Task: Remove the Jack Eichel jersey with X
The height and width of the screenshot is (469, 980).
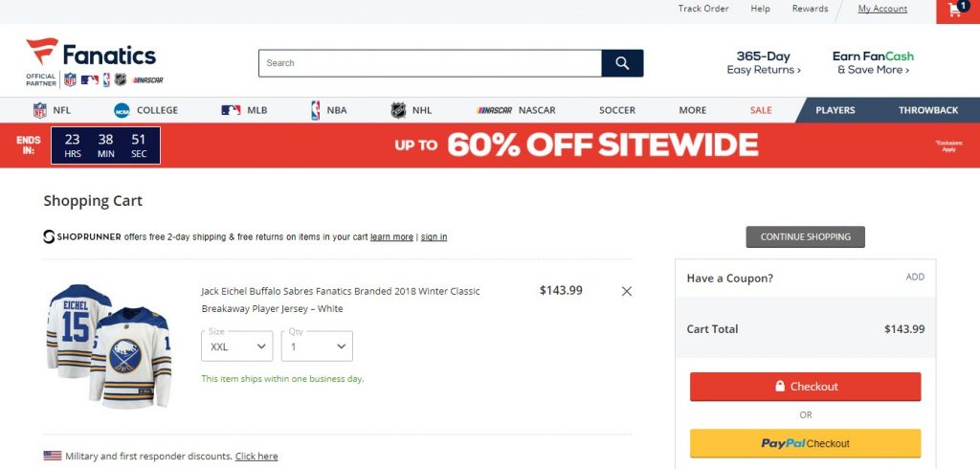Action: point(627,291)
